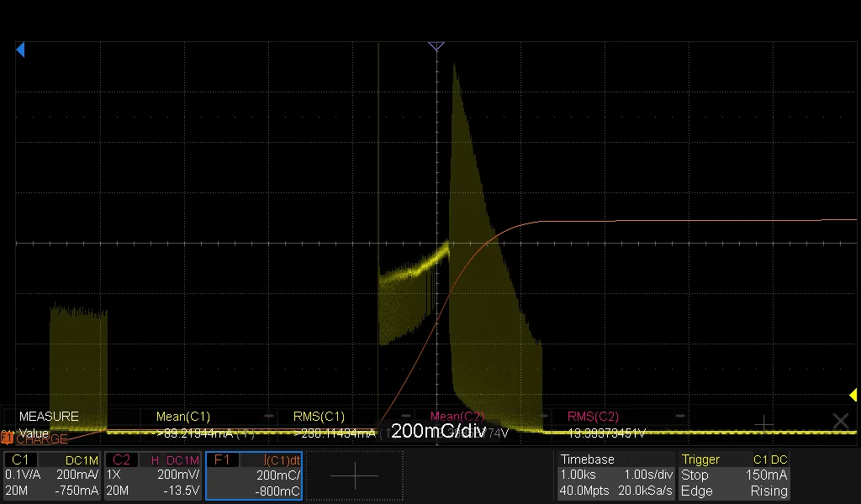Click the Mean(C1) value >89.21944mA

(x=197, y=433)
